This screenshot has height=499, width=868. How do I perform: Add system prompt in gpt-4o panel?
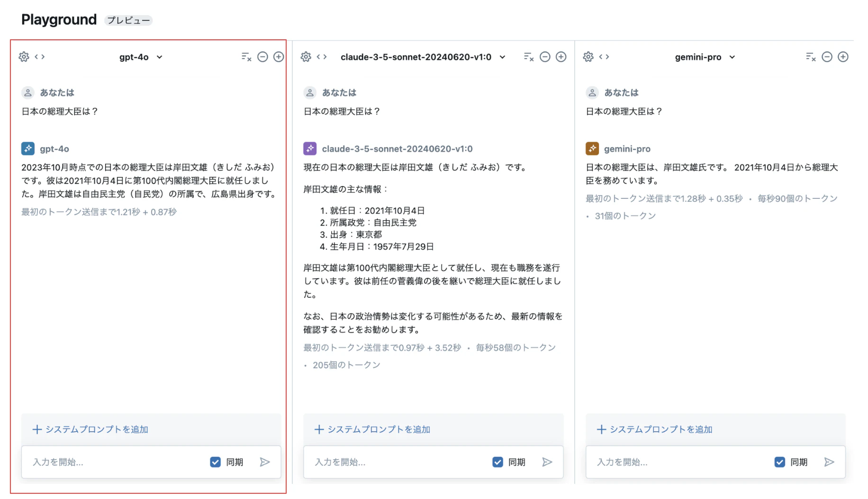tap(90, 429)
